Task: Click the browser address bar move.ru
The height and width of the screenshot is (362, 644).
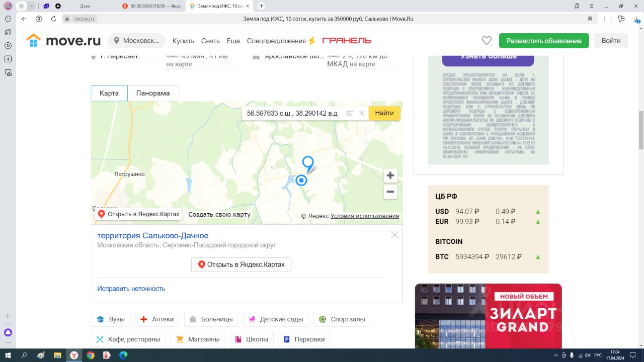Action: pyautogui.click(x=84, y=19)
